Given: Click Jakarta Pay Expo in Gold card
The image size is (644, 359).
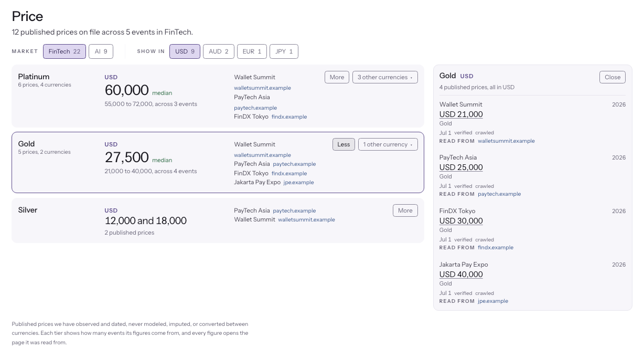Looking at the screenshot, I should pos(257,183).
